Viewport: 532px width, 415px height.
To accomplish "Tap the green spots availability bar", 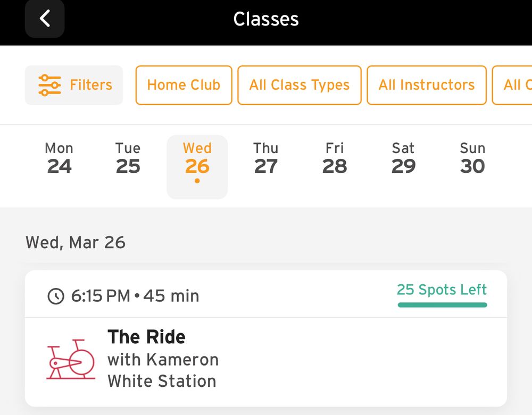I will (442, 305).
